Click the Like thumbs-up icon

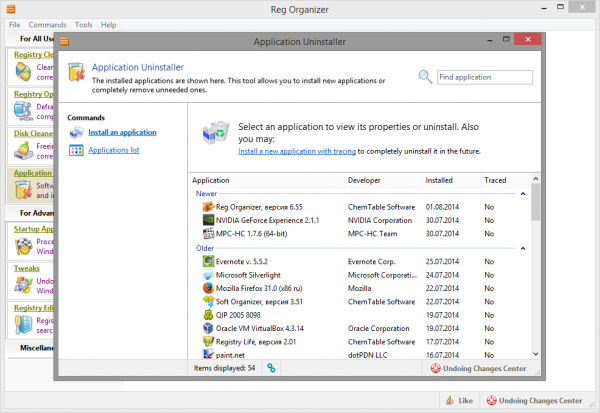[x=450, y=400]
